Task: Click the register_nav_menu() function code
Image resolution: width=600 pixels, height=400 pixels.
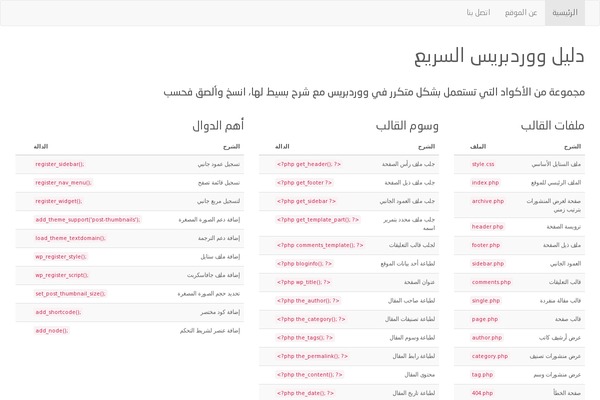Action: (63, 183)
